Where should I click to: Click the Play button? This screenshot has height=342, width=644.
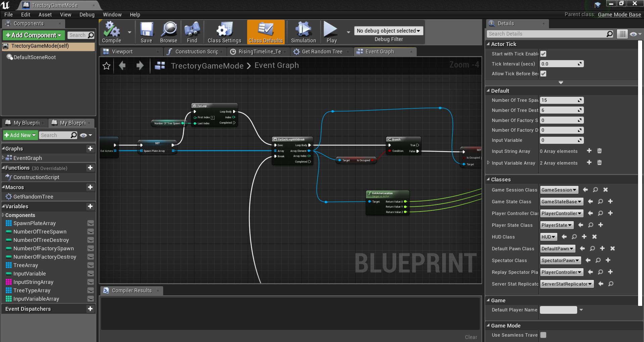click(x=331, y=32)
